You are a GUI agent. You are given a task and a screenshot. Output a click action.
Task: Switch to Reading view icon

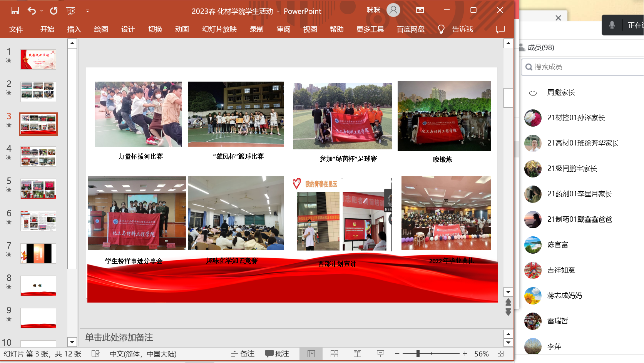[x=357, y=354]
